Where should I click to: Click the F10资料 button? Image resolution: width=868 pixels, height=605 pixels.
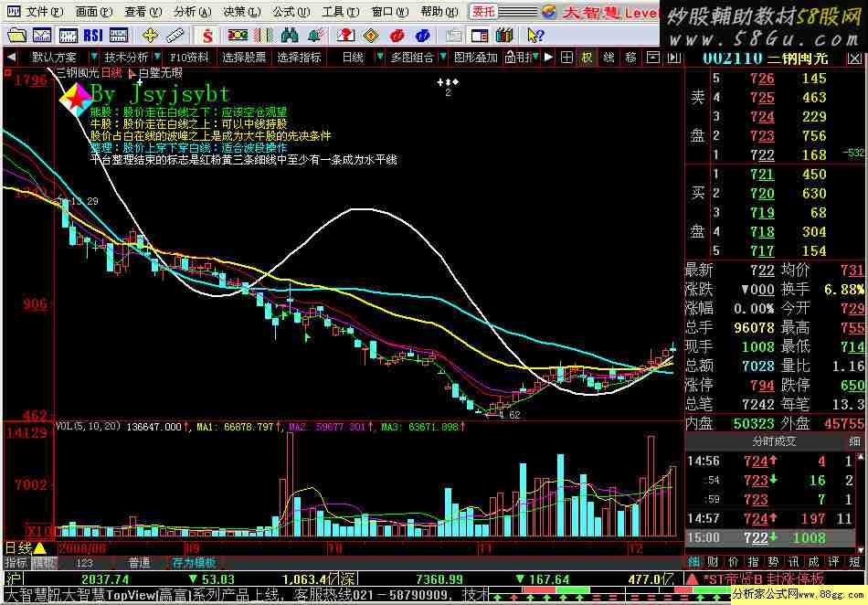(x=189, y=57)
